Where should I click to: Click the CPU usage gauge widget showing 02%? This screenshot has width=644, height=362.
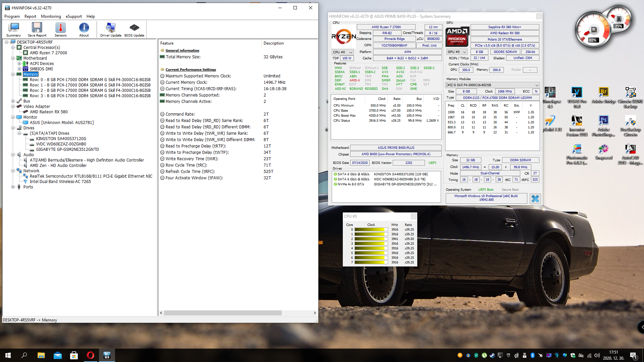click(x=593, y=30)
